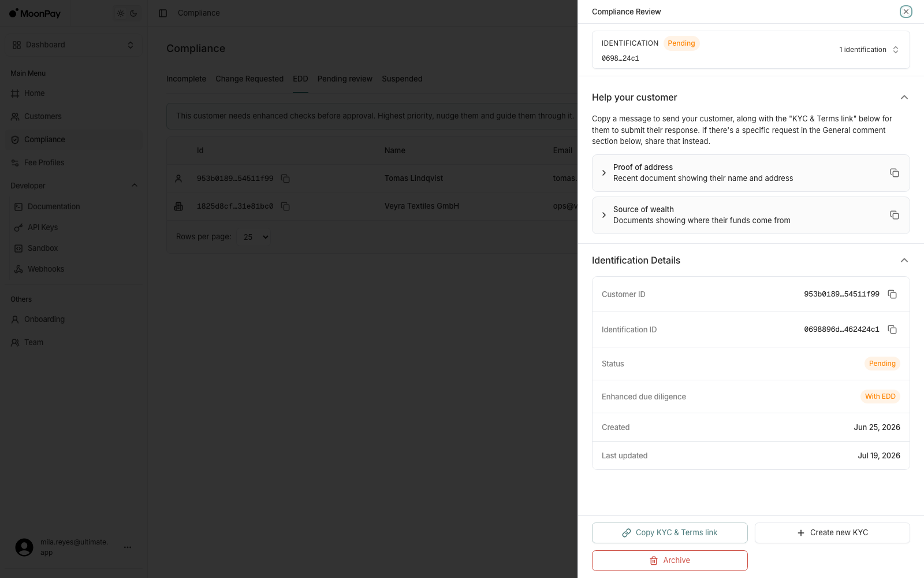Image resolution: width=924 pixels, height=578 pixels.
Task: Open Sandbox page
Action: [75, 248]
